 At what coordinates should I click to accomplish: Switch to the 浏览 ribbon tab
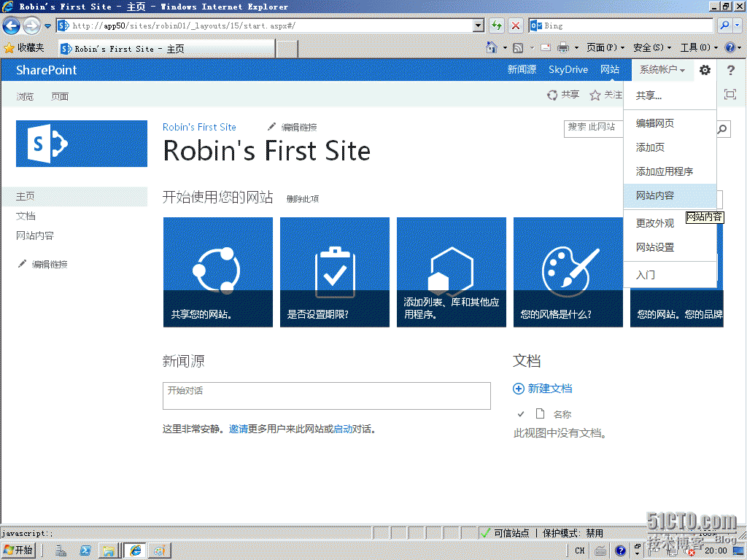pyautogui.click(x=25, y=97)
